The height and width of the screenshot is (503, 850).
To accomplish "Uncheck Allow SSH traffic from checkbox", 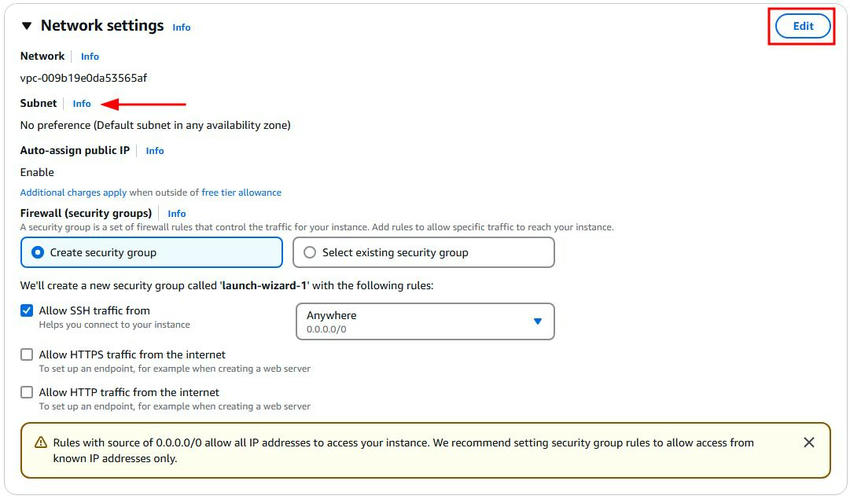I will [27, 311].
